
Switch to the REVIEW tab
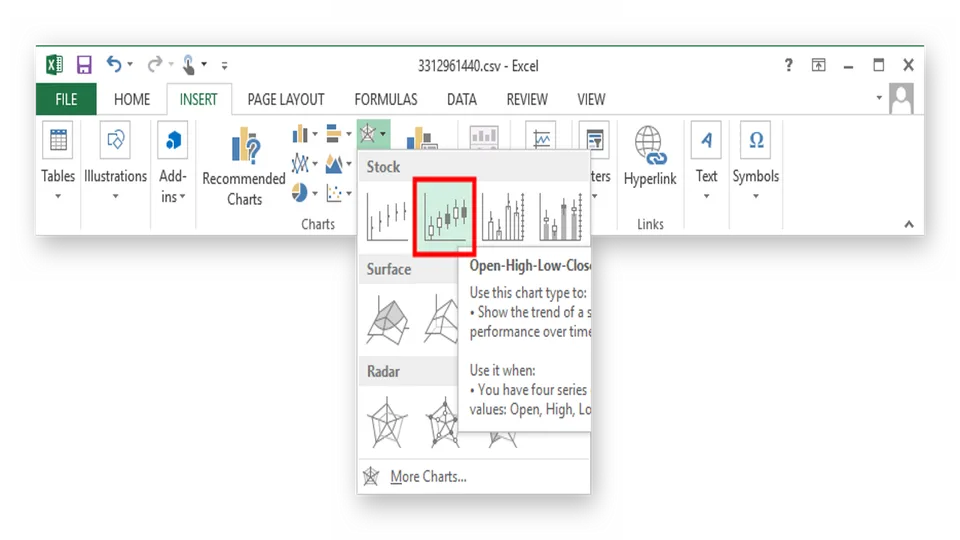point(527,99)
